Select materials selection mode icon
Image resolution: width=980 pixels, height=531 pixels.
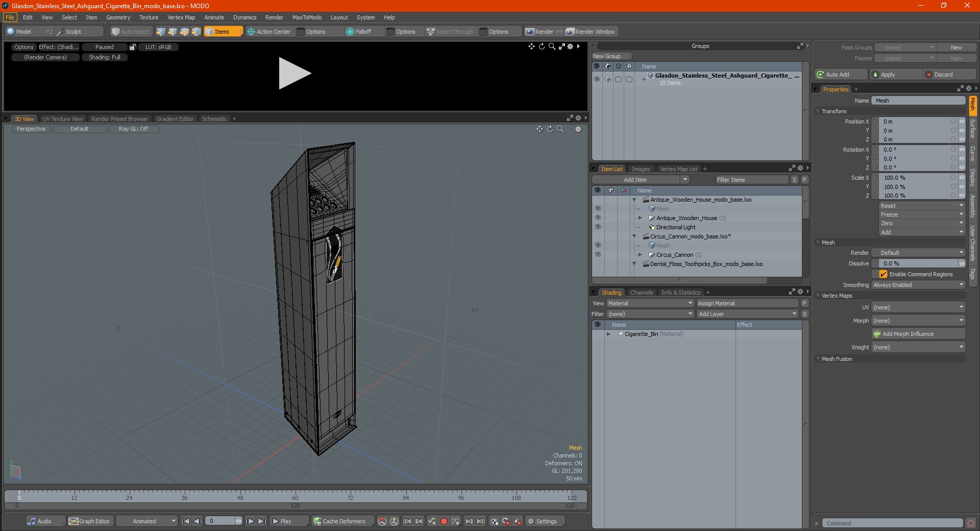[x=196, y=32]
